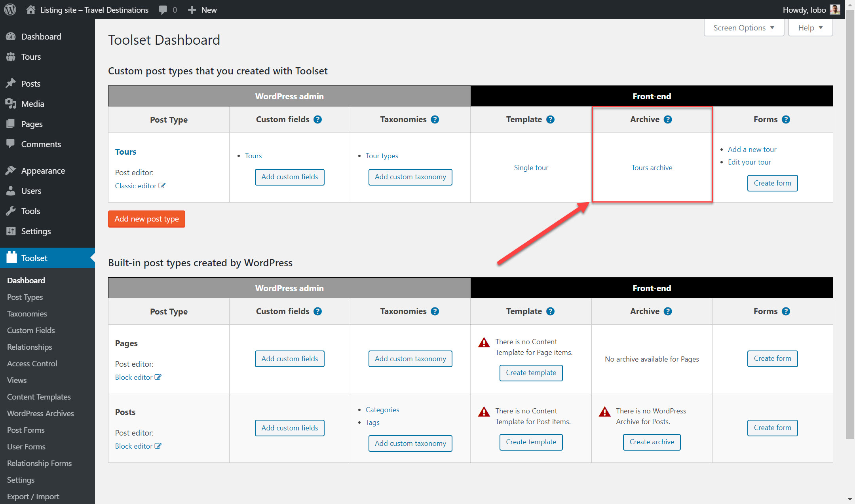Open Export / Import submenu item
855x504 pixels.
(33, 496)
